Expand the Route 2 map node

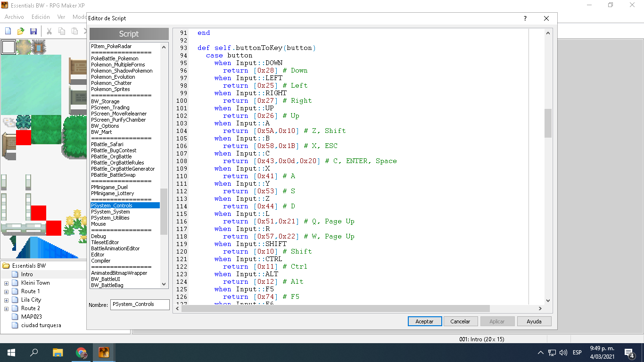(x=7, y=309)
